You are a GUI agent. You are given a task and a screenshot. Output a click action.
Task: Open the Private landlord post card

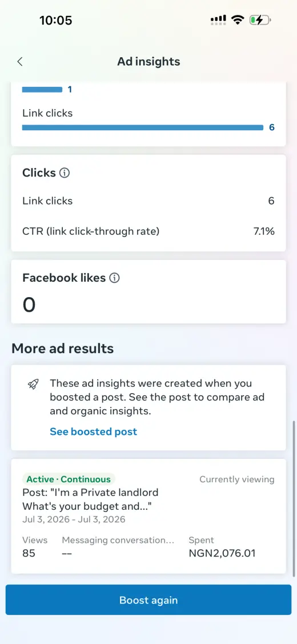point(148,516)
